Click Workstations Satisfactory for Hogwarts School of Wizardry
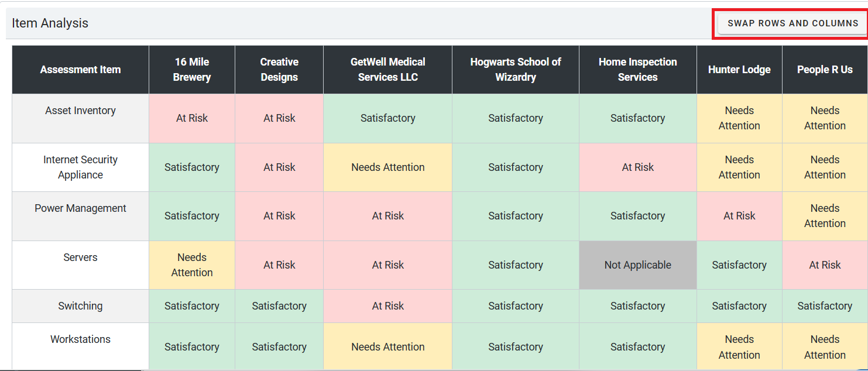This screenshot has height=371, width=868. [516, 346]
